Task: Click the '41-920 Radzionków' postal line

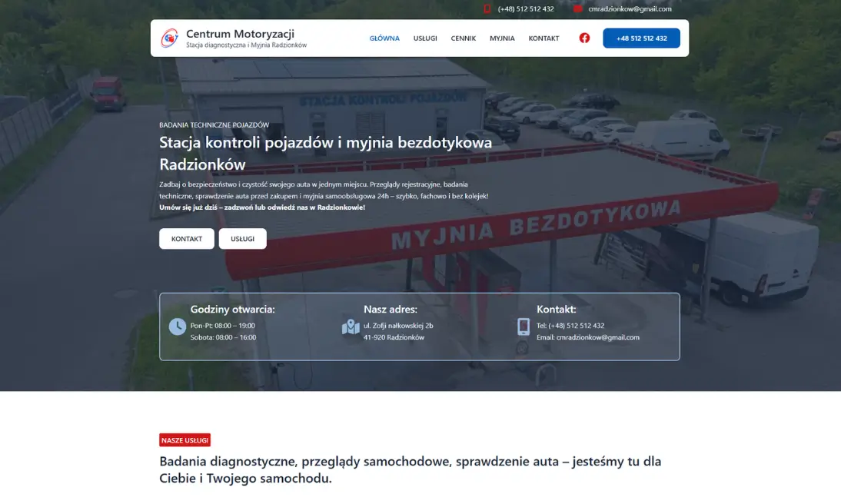Action: tap(394, 337)
